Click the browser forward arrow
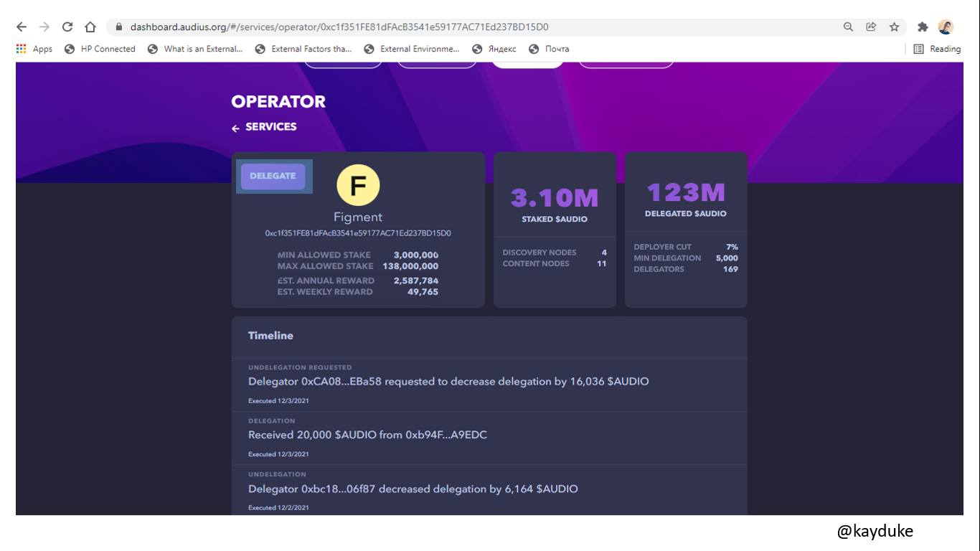The width and height of the screenshot is (980, 551). tap(44, 27)
